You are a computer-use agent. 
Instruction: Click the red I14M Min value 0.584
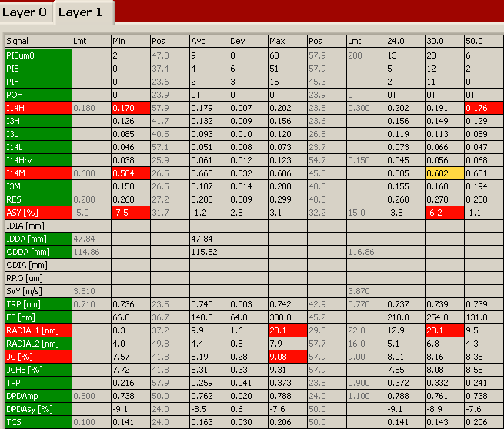tap(131, 173)
